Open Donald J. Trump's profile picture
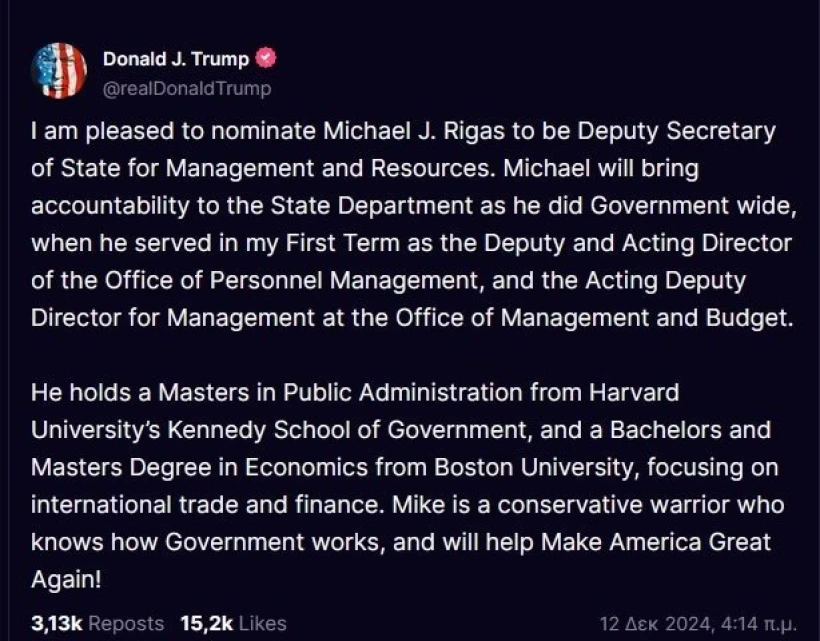Image resolution: width=820 pixels, height=641 pixels. (x=58, y=69)
